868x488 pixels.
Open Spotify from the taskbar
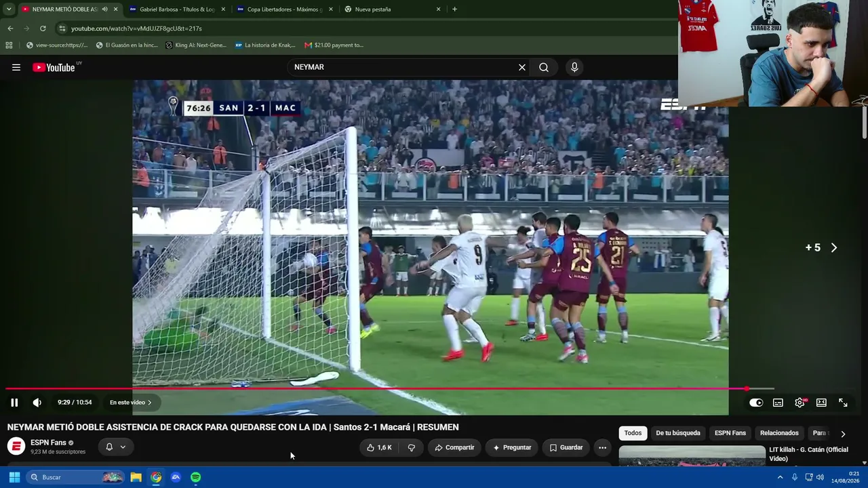tap(195, 477)
